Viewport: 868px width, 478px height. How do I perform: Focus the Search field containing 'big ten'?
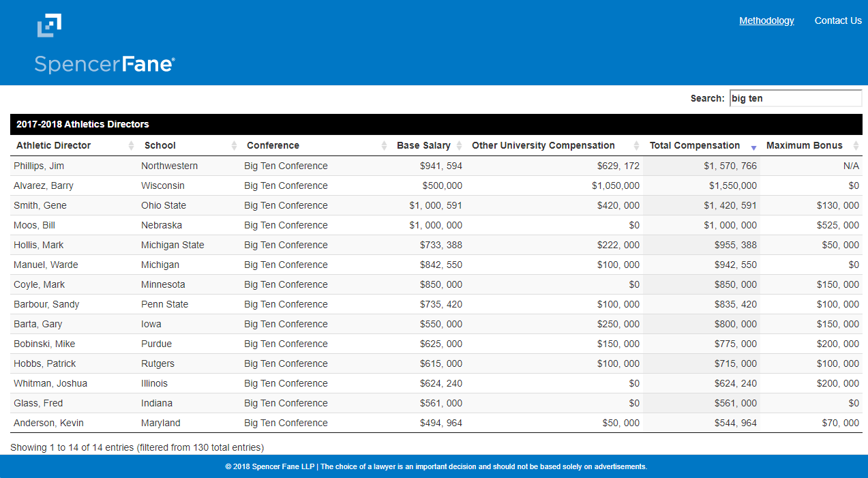[795, 98]
